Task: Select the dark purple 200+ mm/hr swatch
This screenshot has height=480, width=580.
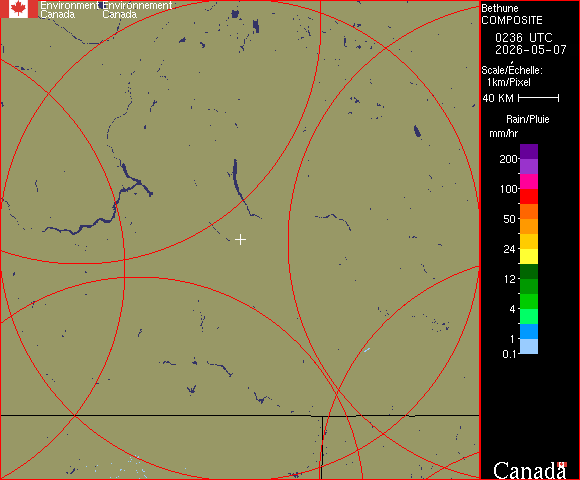Action: click(x=529, y=152)
